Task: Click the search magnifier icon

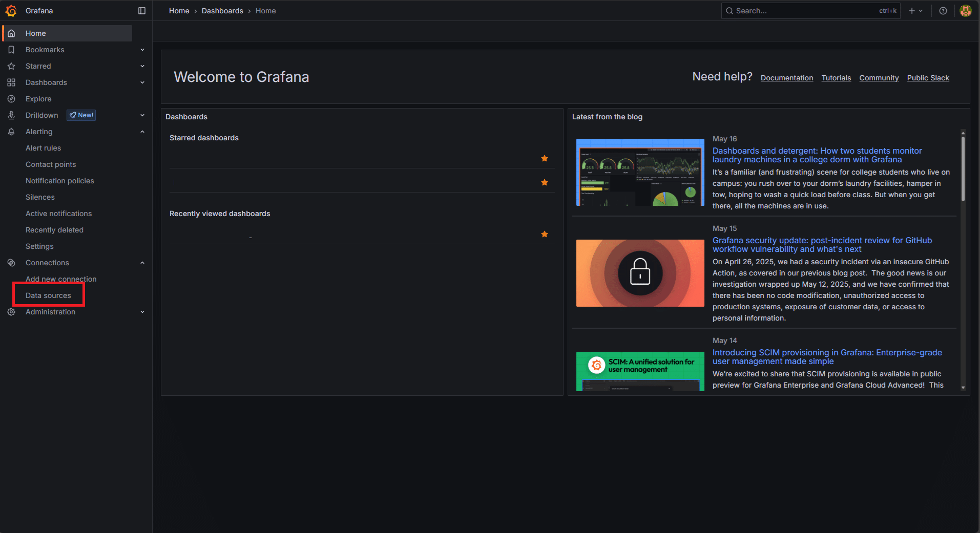Action: 729,11
